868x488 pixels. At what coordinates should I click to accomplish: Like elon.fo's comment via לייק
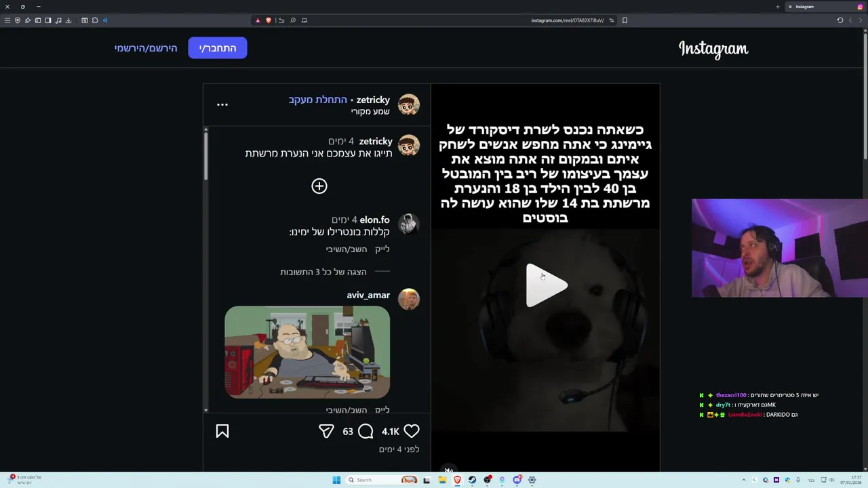coord(382,249)
